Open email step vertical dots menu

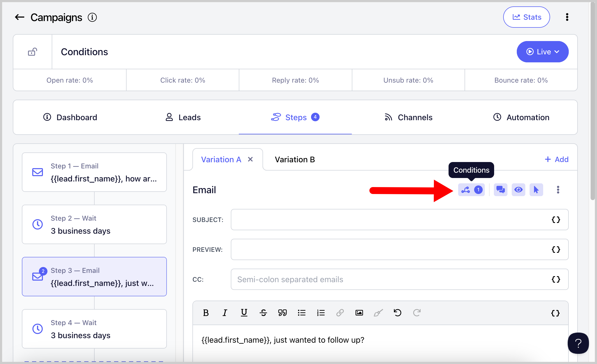point(558,190)
